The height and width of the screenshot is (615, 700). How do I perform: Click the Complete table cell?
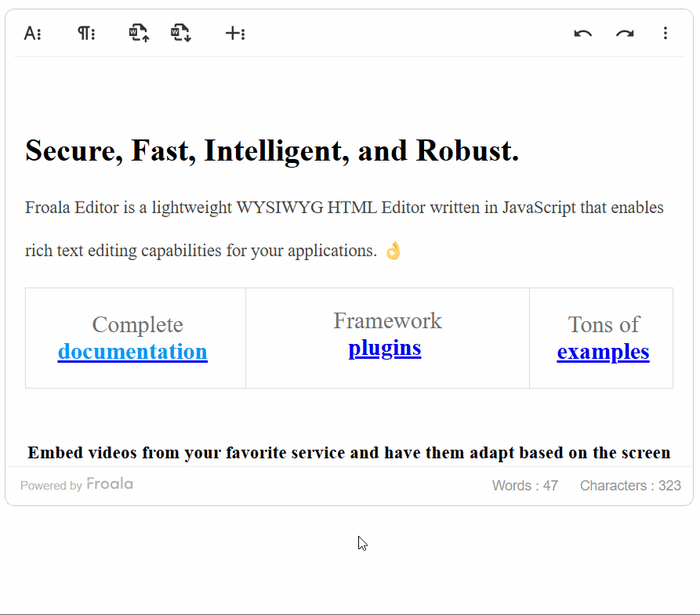click(136, 338)
